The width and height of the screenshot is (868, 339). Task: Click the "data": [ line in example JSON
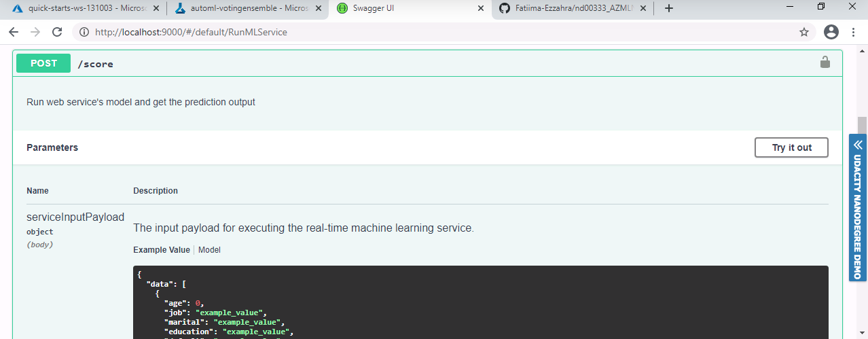166,284
